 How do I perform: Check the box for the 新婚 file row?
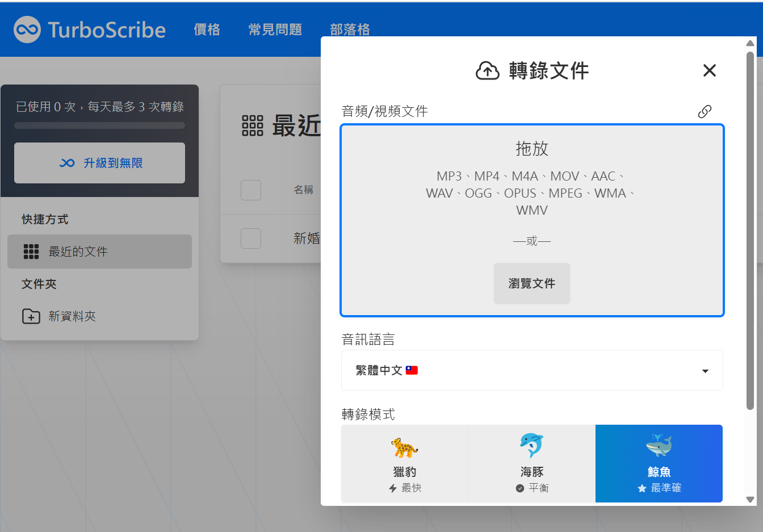[x=251, y=238]
